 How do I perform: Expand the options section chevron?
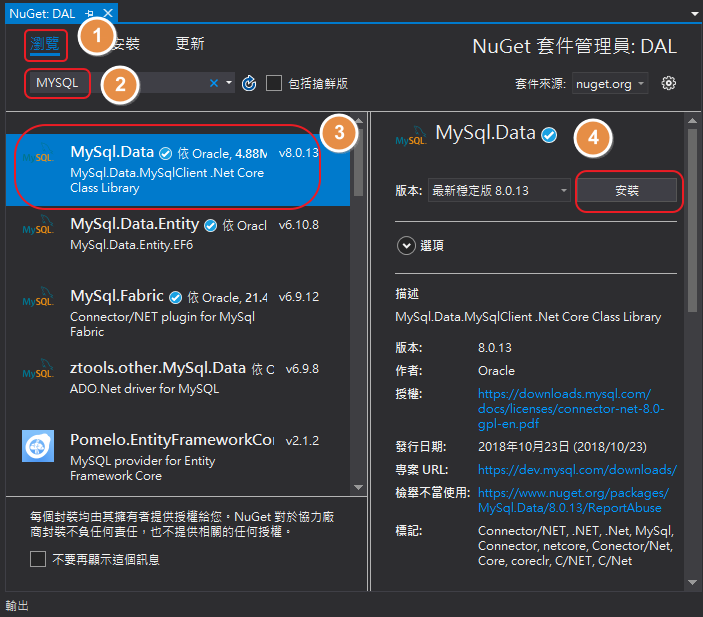(x=406, y=246)
